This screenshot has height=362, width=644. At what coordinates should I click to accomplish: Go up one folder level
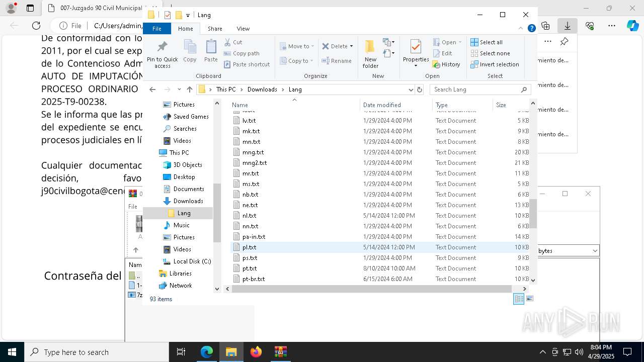(x=189, y=89)
